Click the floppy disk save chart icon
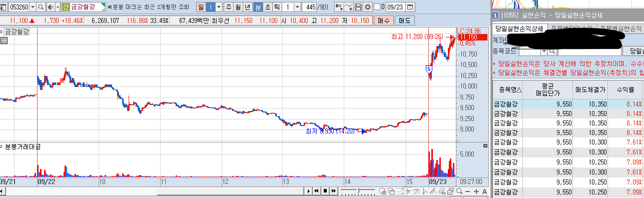Image resolution: width=644 pixels, height=198 pixels. (x=358, y=7)
